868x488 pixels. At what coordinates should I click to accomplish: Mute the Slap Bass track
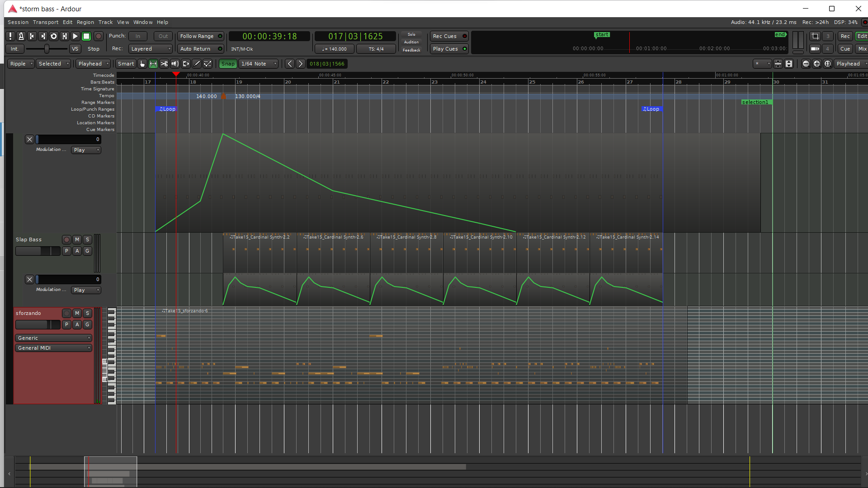pyautogui.click(x=77, y=239)
